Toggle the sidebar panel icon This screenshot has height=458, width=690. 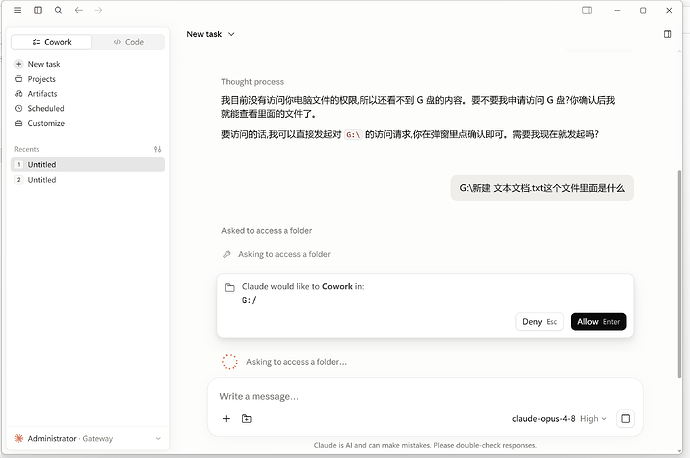click(x=38, y=10)
